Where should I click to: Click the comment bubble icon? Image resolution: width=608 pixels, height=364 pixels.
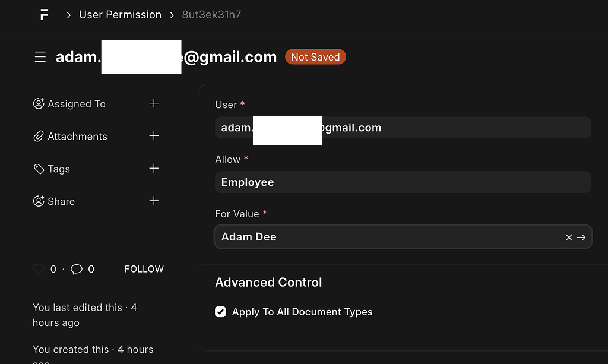[75, 268]
